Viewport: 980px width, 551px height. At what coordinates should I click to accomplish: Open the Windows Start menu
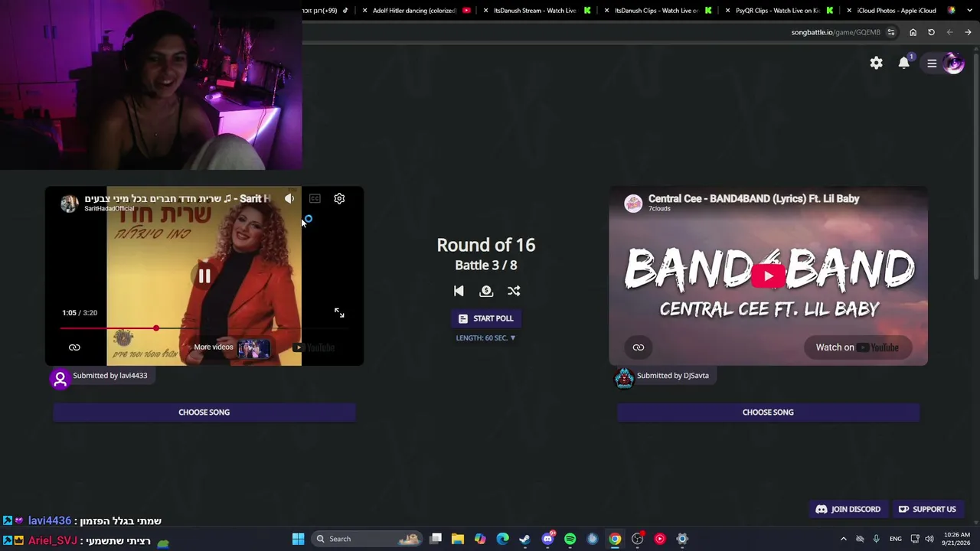click(298, 539)
